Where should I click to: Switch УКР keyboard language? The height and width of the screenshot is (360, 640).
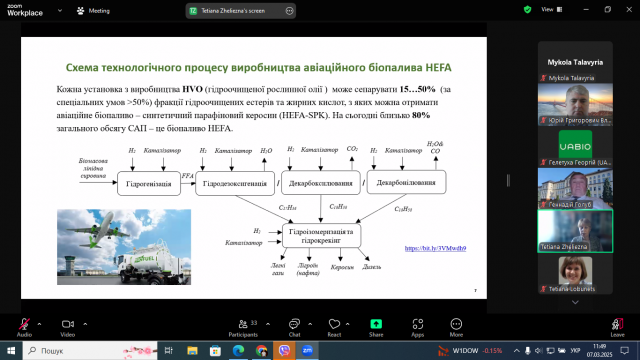click(575, 351)
